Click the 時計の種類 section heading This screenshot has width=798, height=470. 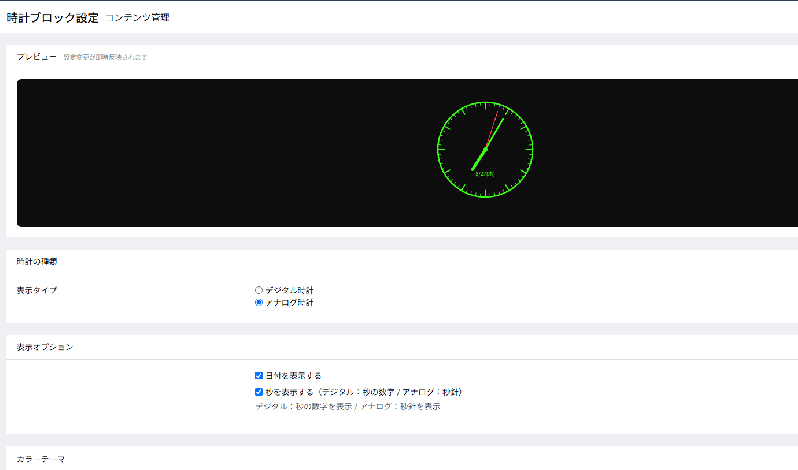click(x=37, y=261)
